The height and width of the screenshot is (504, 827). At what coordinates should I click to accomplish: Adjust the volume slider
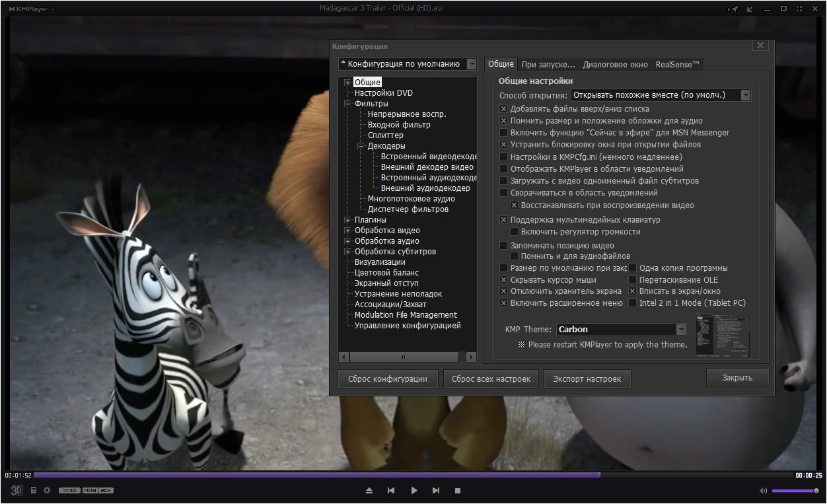click(x=795, y=491)
